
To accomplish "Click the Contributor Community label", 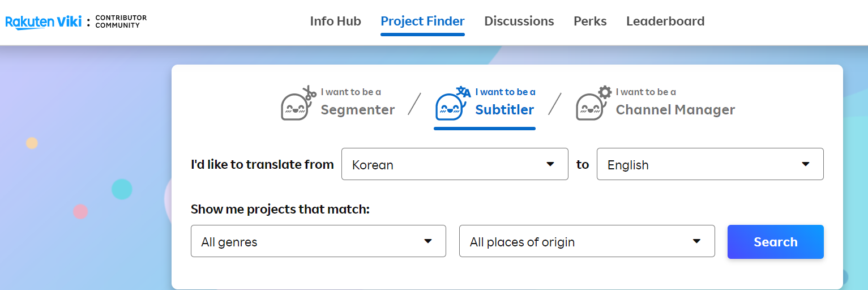I will [121, 22].
